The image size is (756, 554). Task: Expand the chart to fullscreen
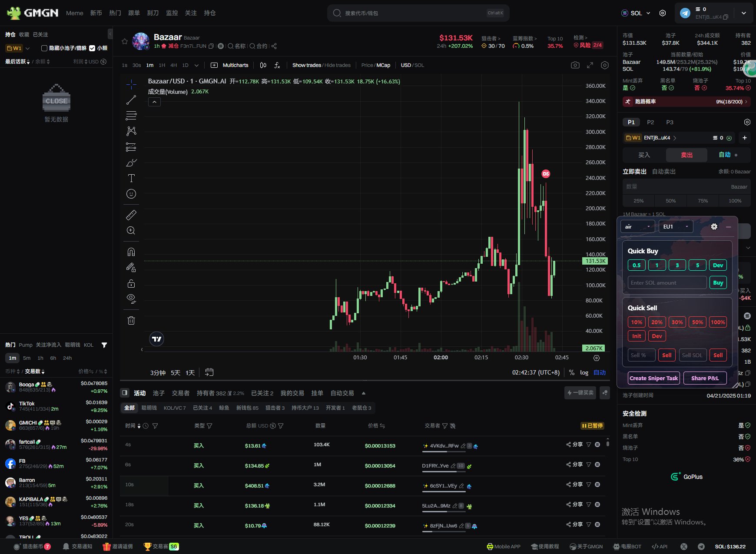(x=590, y=65)
